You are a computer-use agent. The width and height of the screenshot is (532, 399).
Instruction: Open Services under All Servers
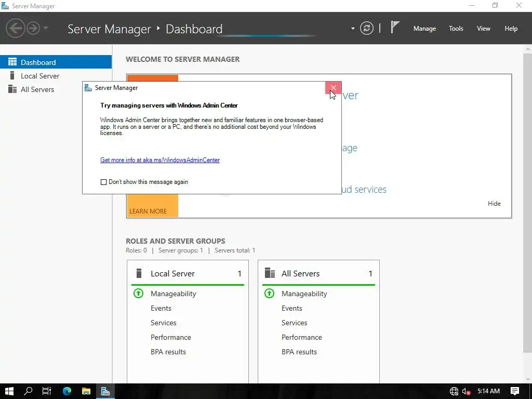tap(295, 323)
